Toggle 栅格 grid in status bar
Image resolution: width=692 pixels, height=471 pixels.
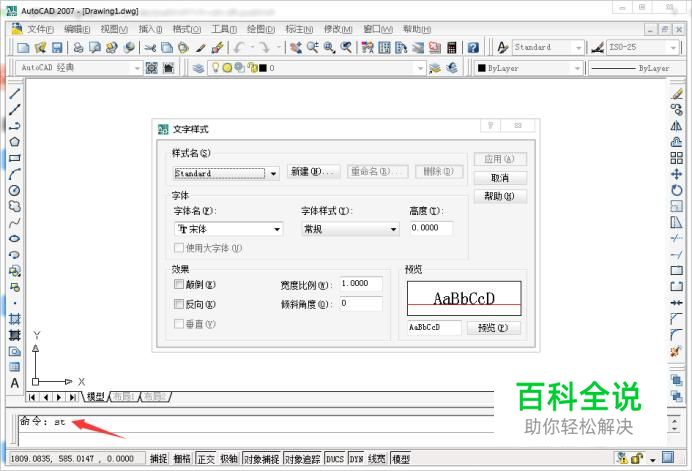coord(182,459)
